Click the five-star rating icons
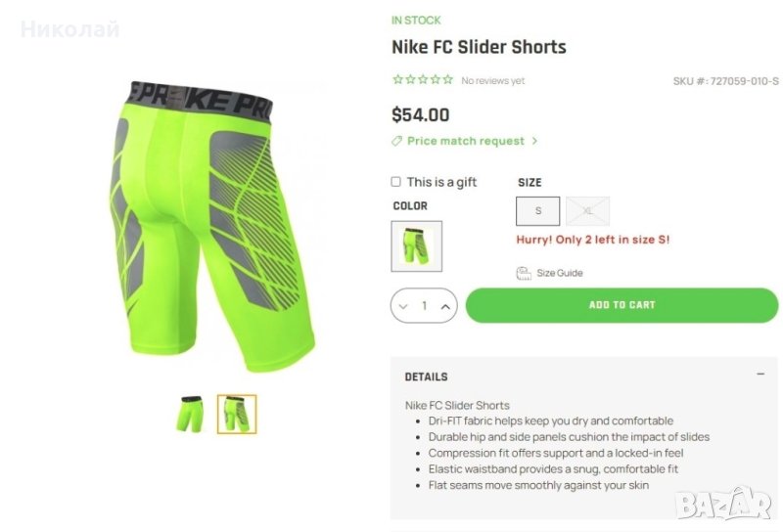This screenshot has width=783, height=532. [x=423, y=79]
